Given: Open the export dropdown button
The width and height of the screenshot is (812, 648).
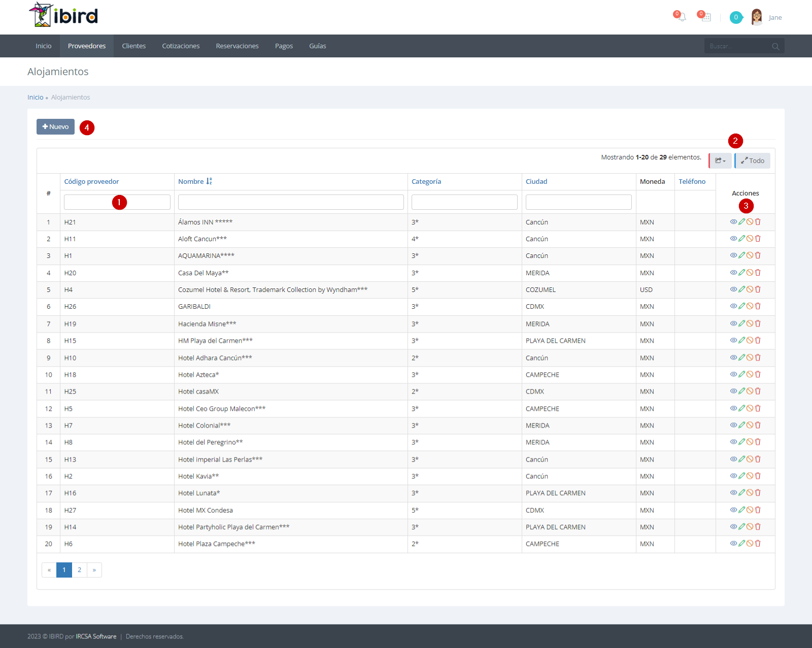Looking at the screenshot, I should coord(720,160).
